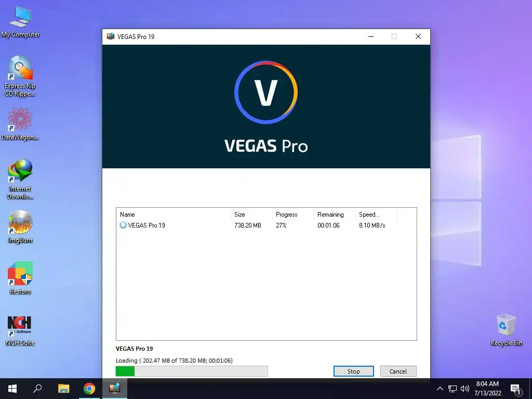This screenshot has width=532, height=399.
Task: Cancel the VEGAS Pro 19 installation
Action: tap(398, 371)
